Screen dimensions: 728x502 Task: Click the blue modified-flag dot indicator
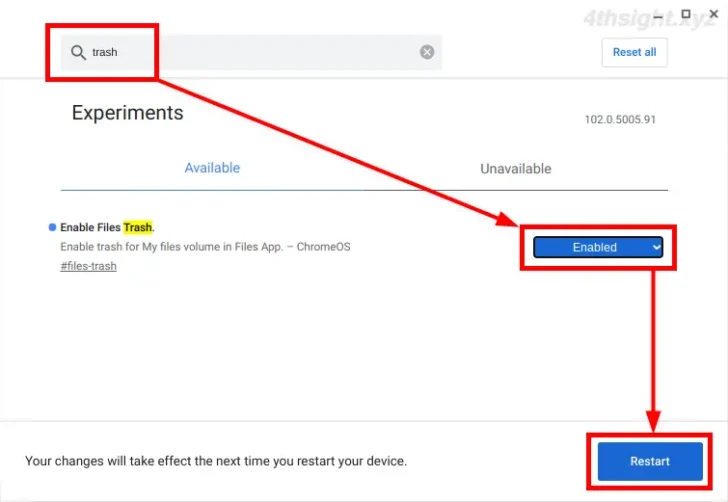pos(52,227)
